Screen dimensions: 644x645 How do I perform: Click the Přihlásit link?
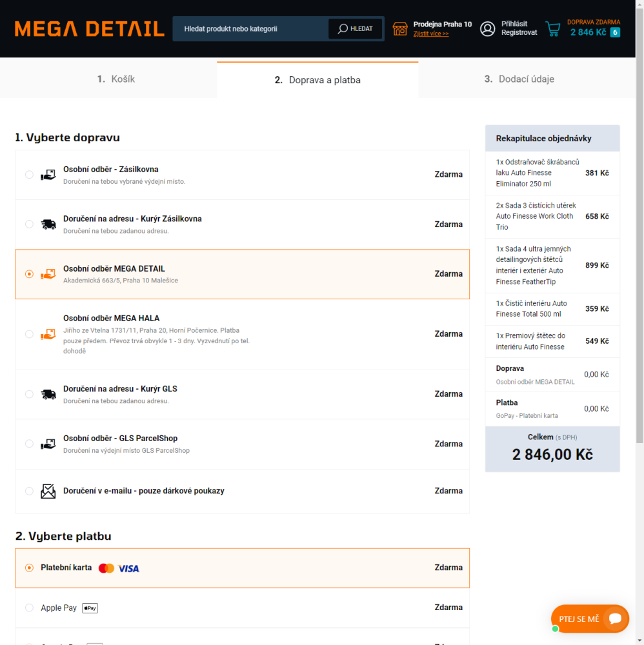pyautogui.click(x=514, y=24)
